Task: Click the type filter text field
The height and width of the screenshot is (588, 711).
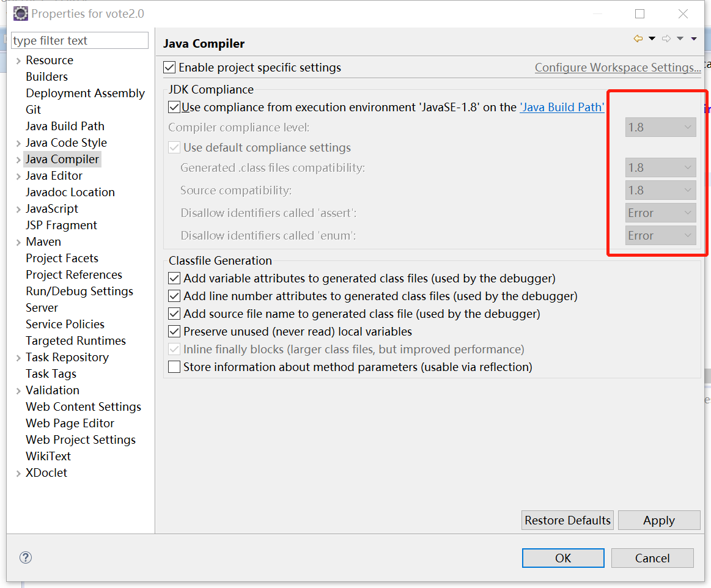Action: click(x=79, y=40)
